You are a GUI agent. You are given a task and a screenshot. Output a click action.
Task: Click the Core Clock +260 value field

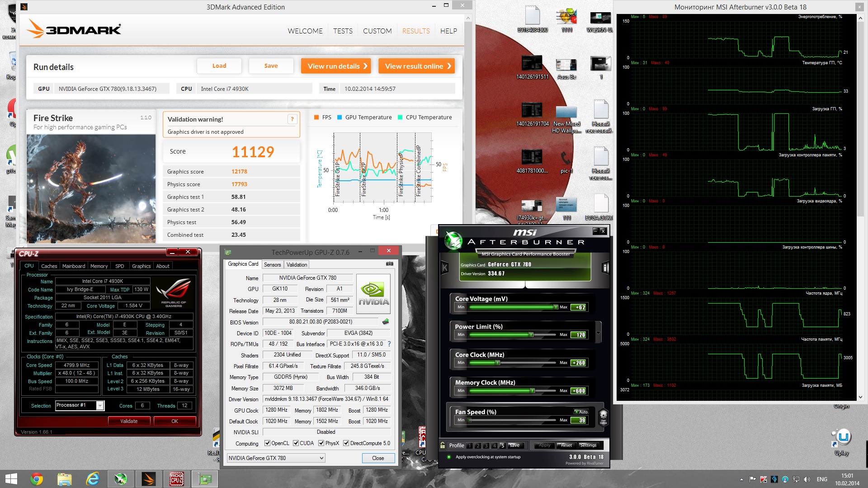click(x=579, y=363)
